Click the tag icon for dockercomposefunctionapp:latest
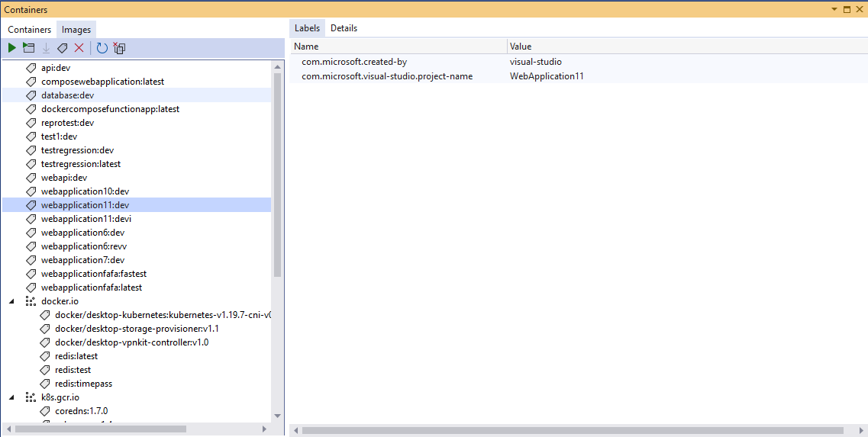The height and width of the screenshot is (437, 868). [31, 109]
